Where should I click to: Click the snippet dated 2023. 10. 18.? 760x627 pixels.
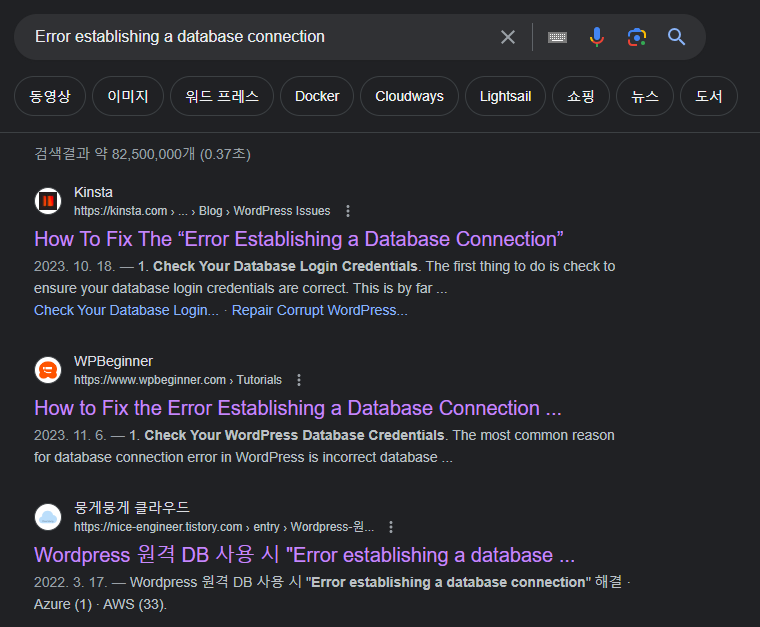click(325, 277)
